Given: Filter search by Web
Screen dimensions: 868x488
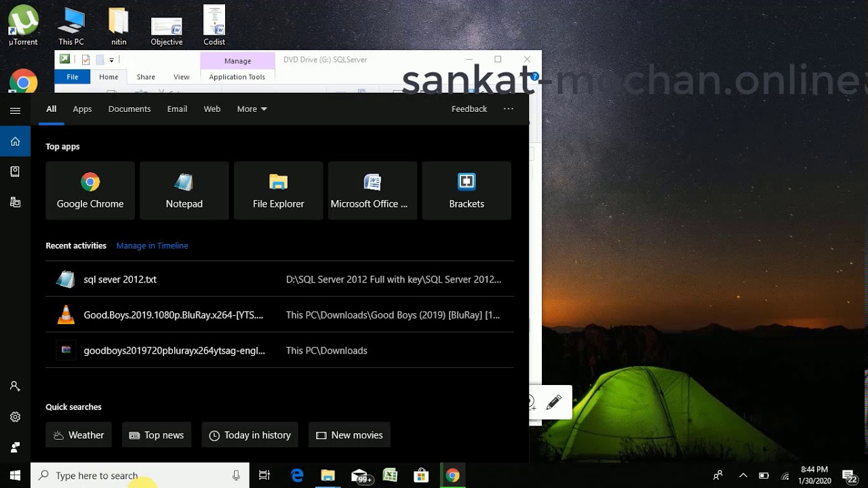Looking at the screenshot, I should tap(212, 108).
